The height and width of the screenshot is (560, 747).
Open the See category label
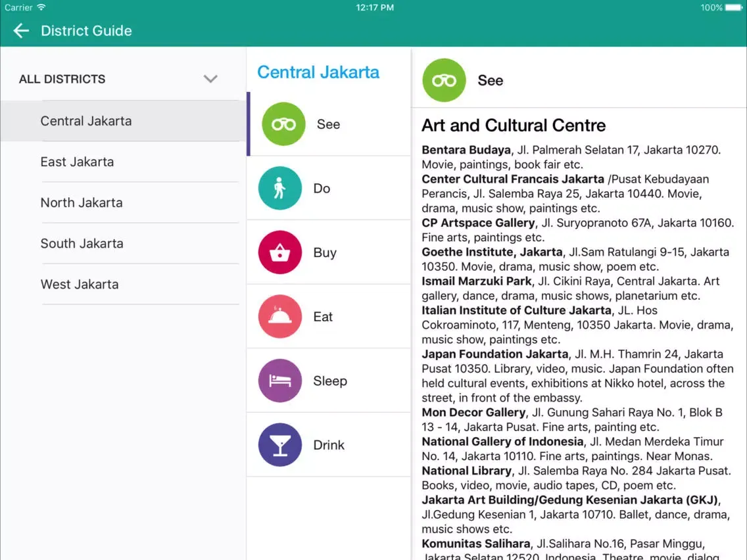(x=328, y=124)
